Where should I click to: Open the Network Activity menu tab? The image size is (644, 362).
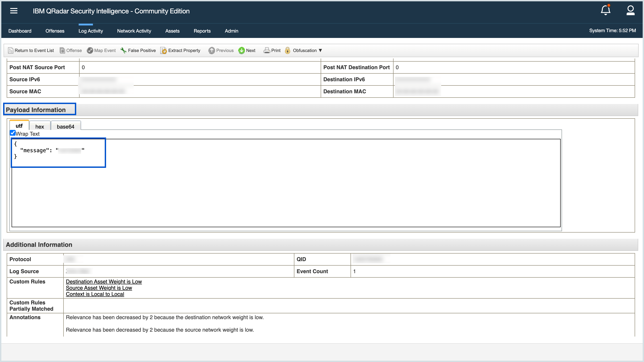pyautogui.click(x=134, y=31)
